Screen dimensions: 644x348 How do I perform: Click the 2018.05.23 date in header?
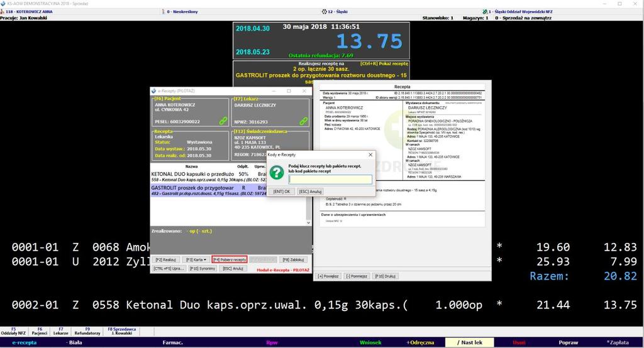[253, 52]
